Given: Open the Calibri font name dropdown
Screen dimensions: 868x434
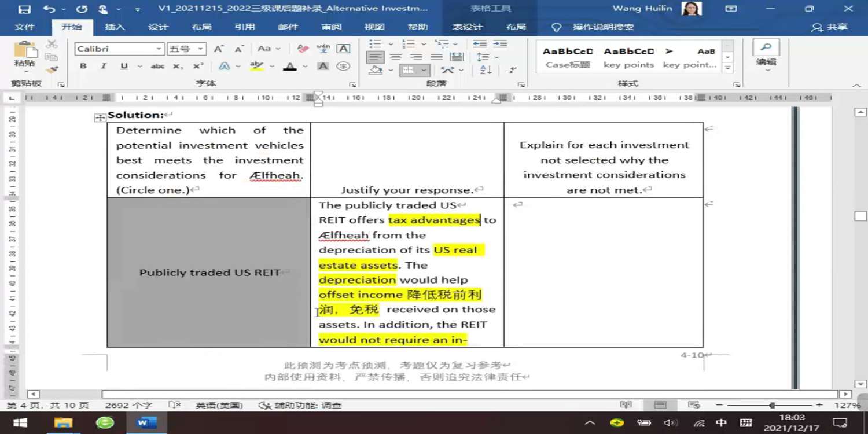Looking at the screenshot, I should coord(159,49).
